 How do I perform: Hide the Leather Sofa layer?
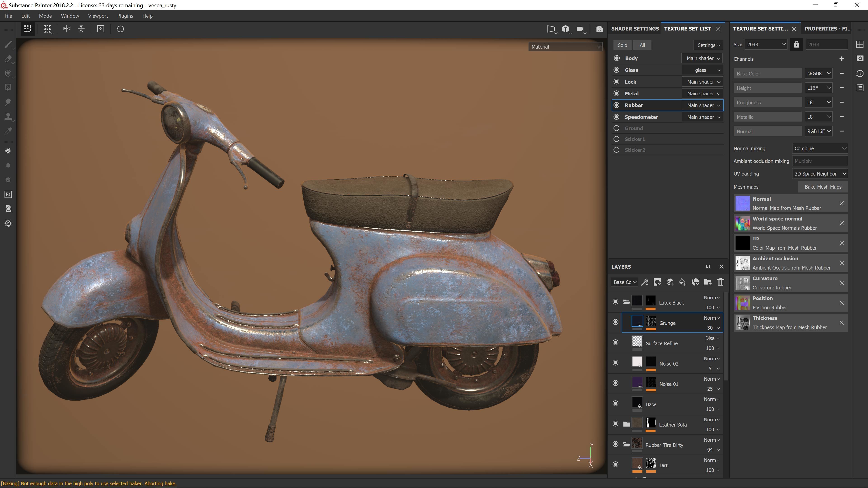(x=616, y=424)
